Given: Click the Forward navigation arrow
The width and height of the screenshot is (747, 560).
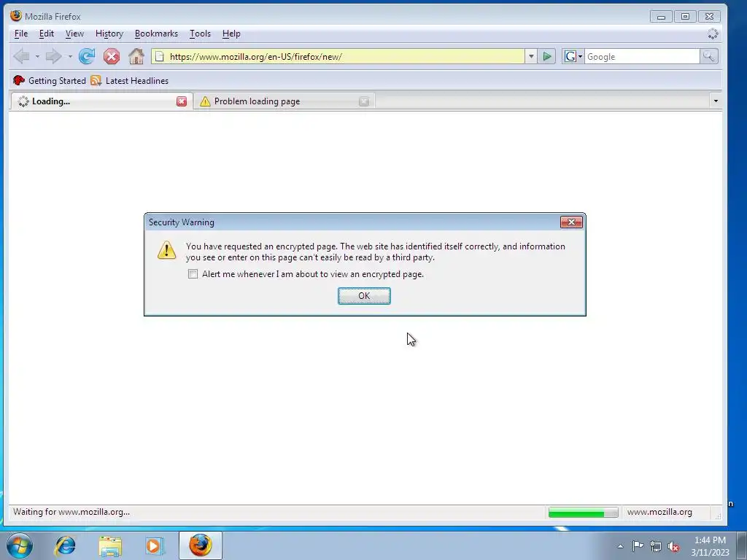Looking at the screenshot, I should pyautogui.click(x=53, y=56).
